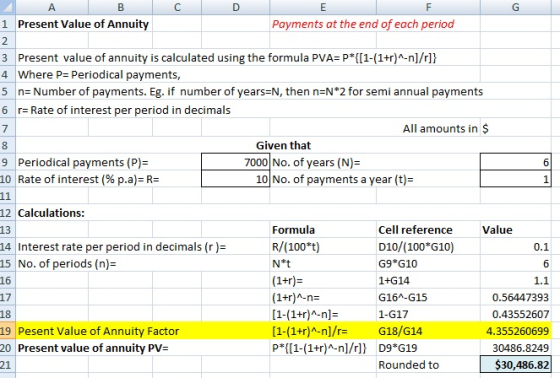Image resolution: width=560 pixels, height=378 pixels.
Task: Click 'No. of payments a year (t)=' label
Action: pos(342,179)
